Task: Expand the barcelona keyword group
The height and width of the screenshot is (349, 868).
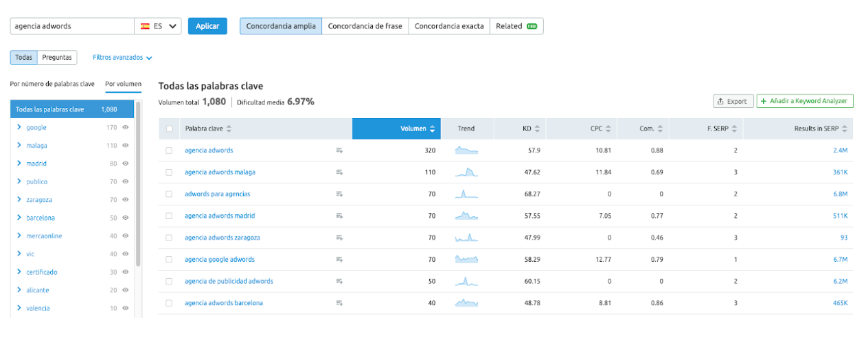Action: (19, 218)
